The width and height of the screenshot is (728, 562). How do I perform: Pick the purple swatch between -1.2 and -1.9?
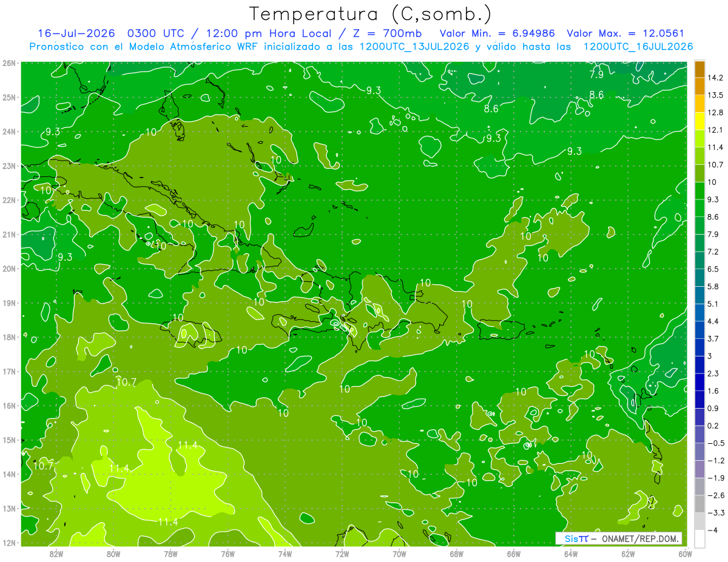point(699,469)
